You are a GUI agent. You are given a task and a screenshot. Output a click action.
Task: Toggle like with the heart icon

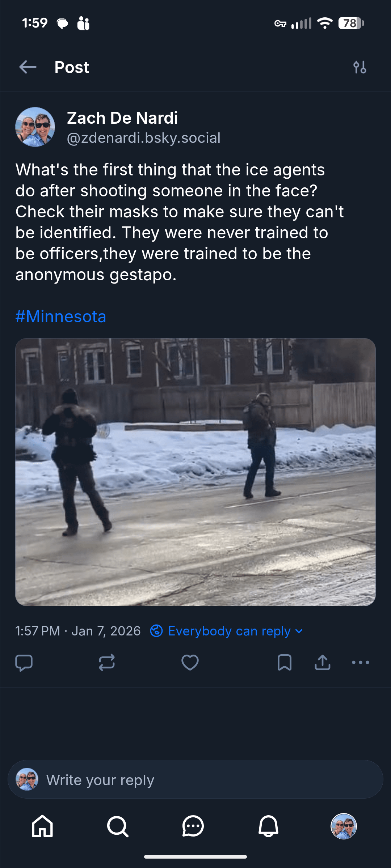190,663
